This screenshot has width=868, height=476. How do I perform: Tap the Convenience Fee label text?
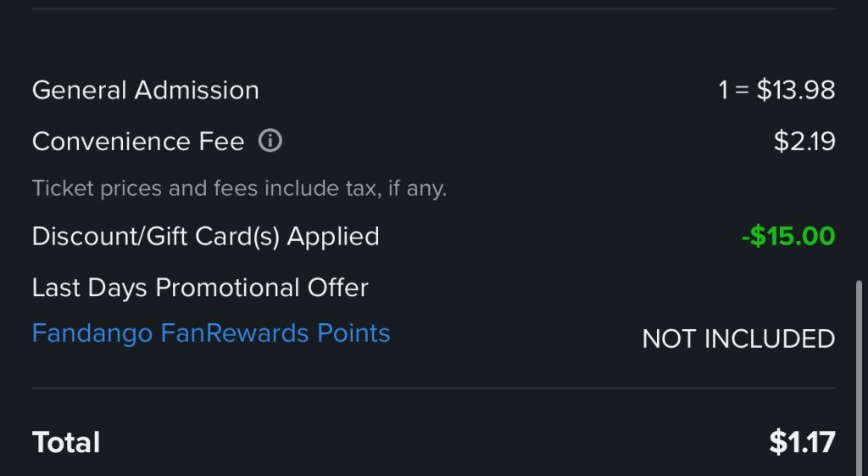tap(138, 141)
